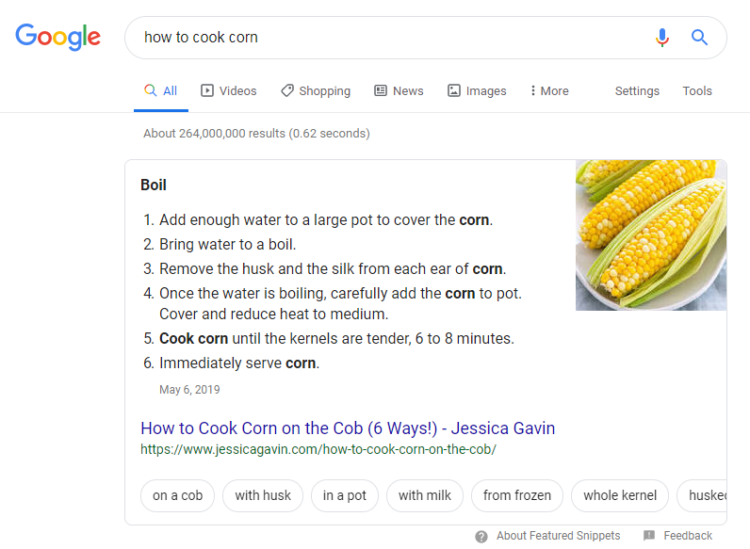Open the News results tab
Viewport: 750px width, 549px height.
click(x=398, y=91)
